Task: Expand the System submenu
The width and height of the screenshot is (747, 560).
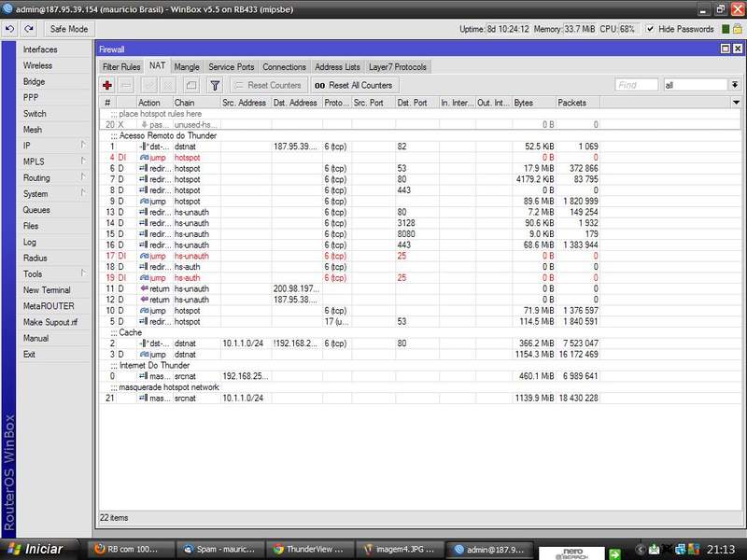Action: click(83, 193)
